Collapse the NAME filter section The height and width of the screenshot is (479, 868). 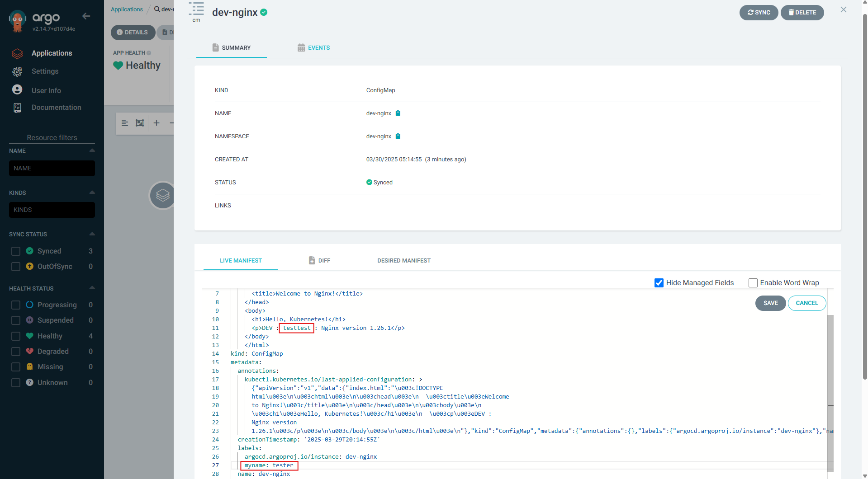(92, 150)
